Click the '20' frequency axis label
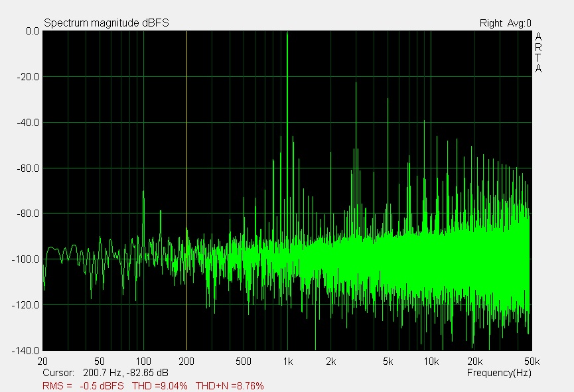The image size is (574, 392). pos(42,361)
